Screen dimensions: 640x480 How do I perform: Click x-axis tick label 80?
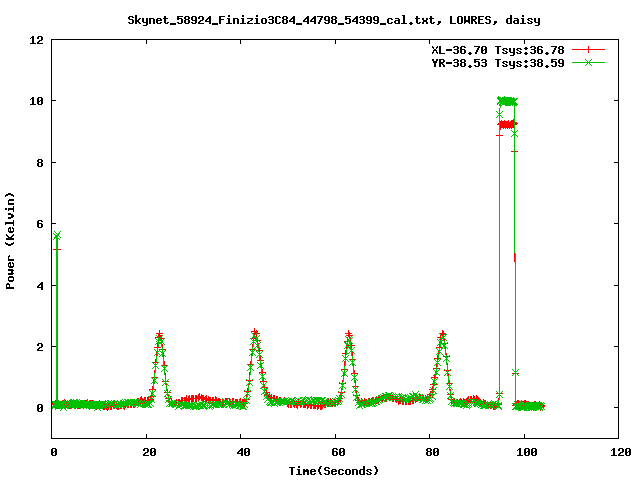433,452
